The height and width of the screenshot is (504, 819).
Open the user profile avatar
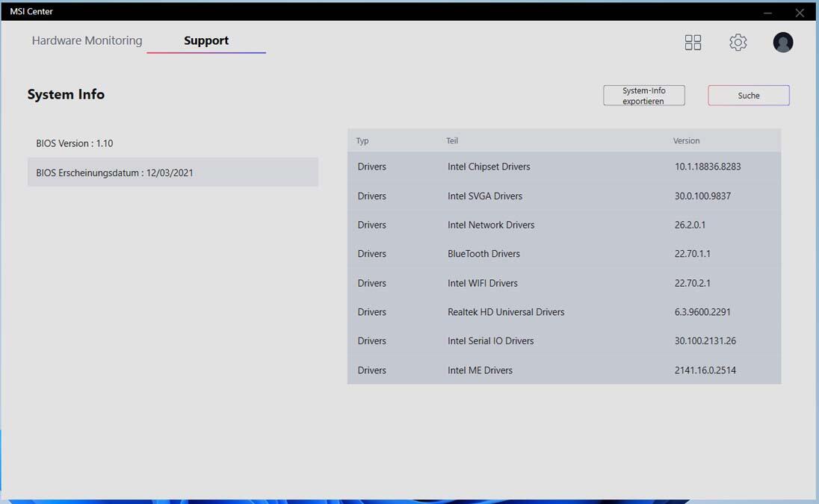pyautogui.click(x=782, y=43)
